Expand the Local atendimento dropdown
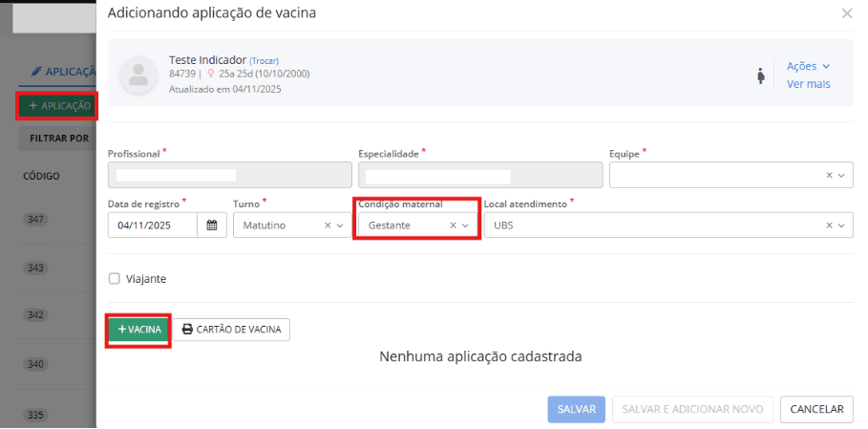The image size is (868, 429). (841, 225)
